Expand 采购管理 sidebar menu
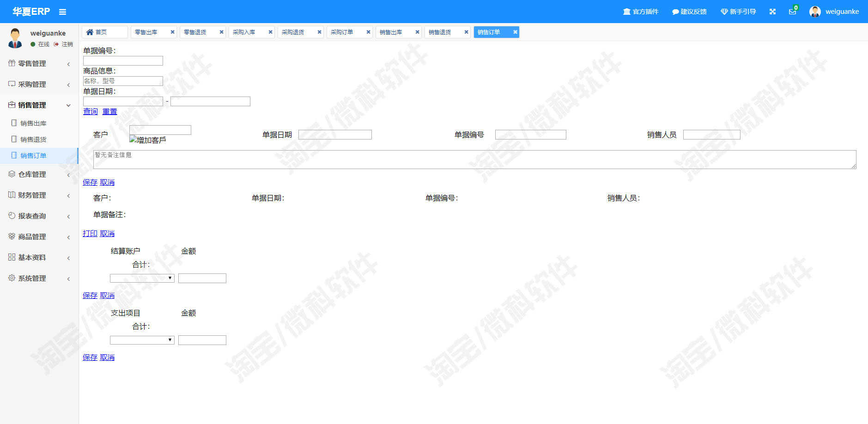This screenshot has width=868, height=424. 39,85
